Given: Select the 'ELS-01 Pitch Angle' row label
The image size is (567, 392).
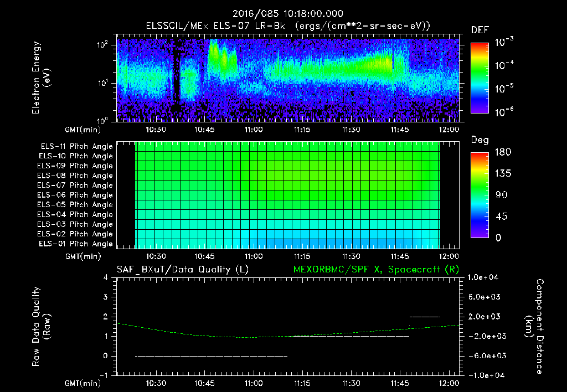Looking at the screenshot, I should 76,244.
